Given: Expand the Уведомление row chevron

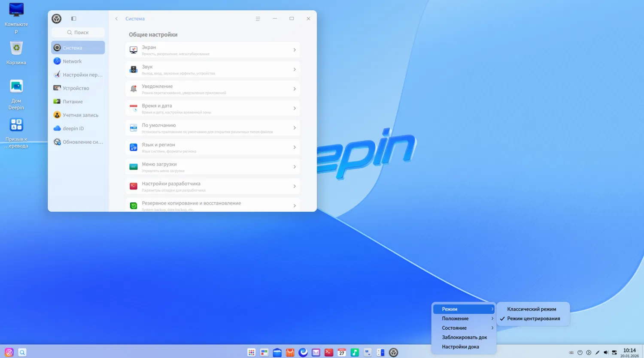Looking at the screenshot, I should point(295,89).
